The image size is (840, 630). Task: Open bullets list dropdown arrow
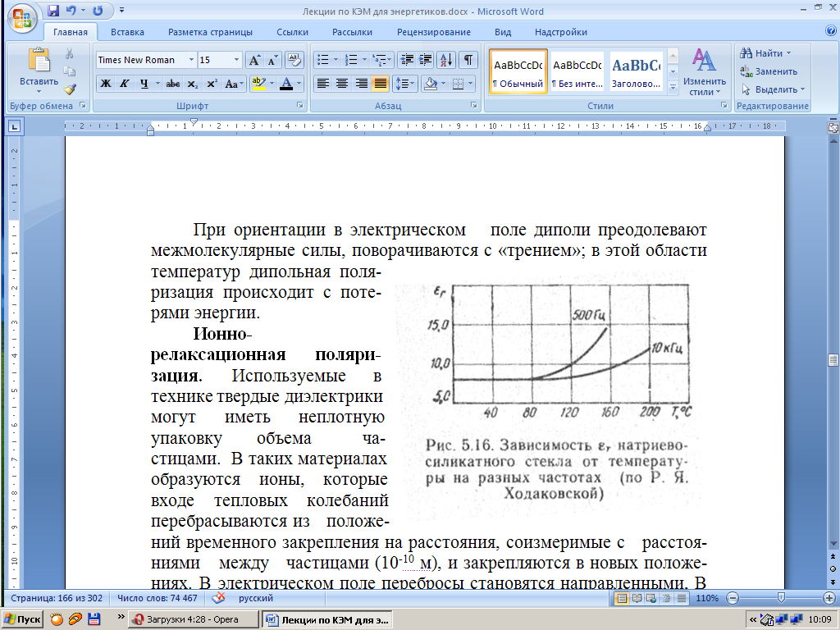click(x=336, y=59)
